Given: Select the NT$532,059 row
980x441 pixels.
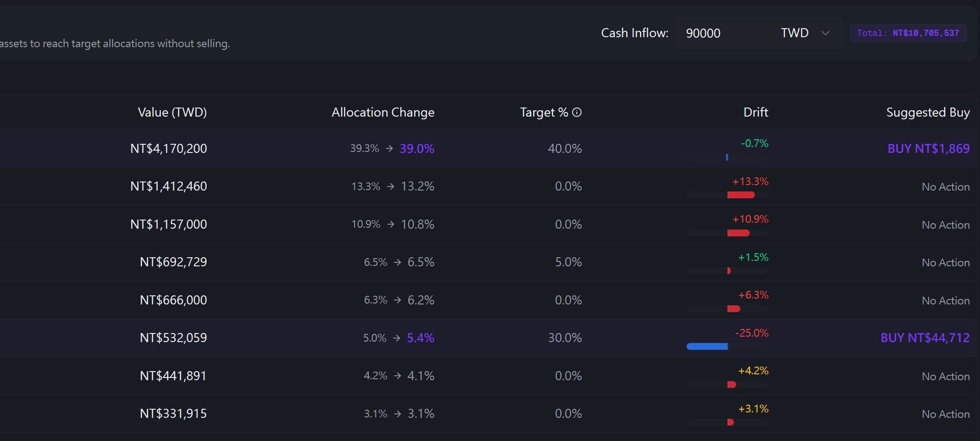Looking at the screenshot, I should (x=488, y=338).
